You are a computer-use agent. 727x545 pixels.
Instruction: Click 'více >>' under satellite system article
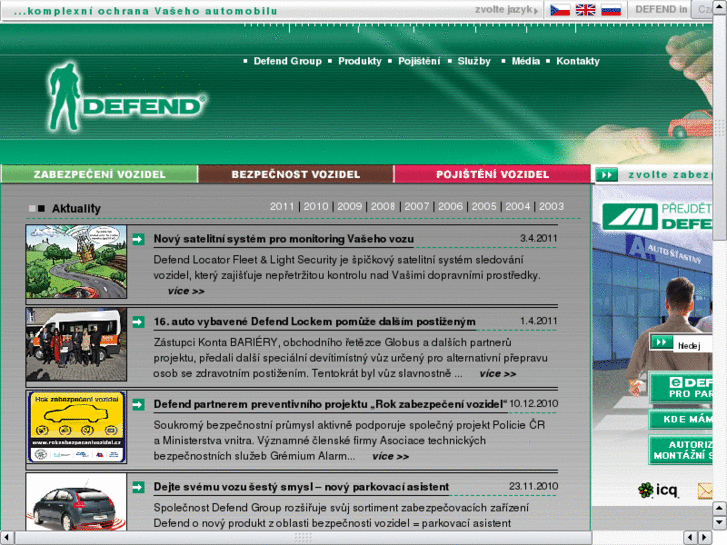[x=186, y=291]
